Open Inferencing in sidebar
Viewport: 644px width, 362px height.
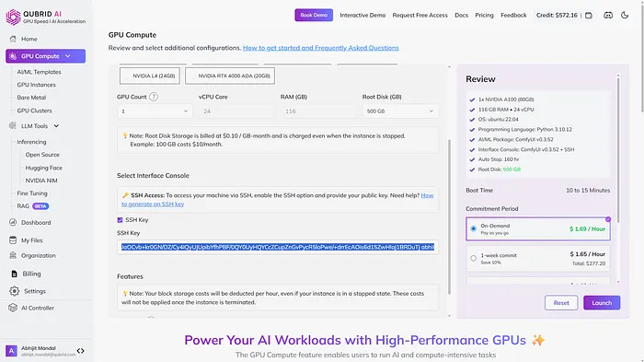[31, 142]
